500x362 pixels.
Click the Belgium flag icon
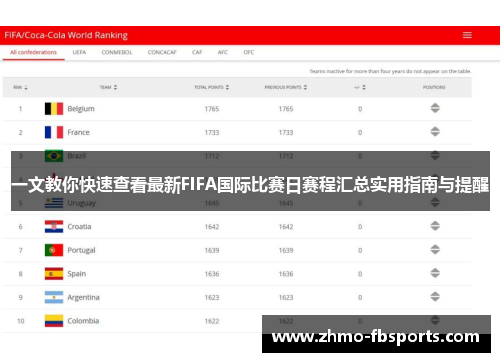point(54,109)
